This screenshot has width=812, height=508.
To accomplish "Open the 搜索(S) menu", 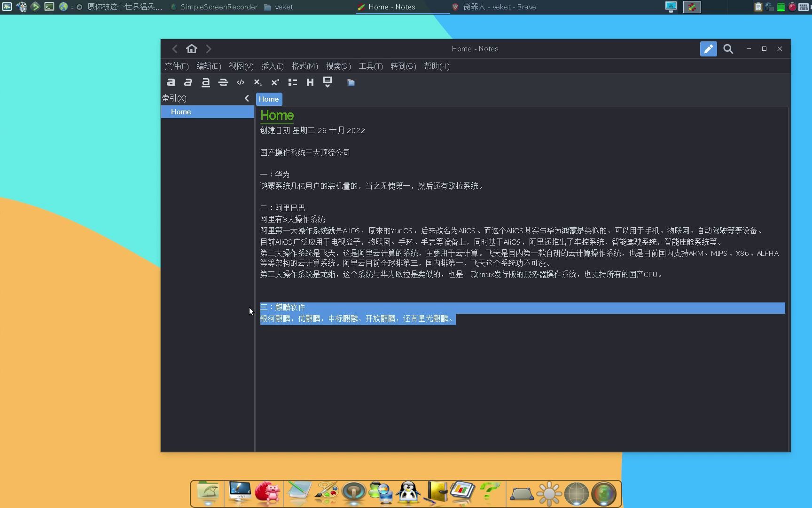I will tap(338, 66).
